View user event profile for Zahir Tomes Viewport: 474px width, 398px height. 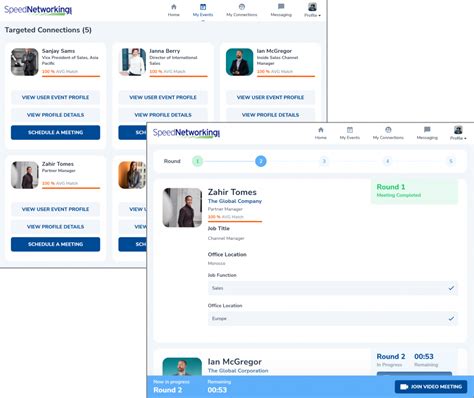click(x=55, y=209)
